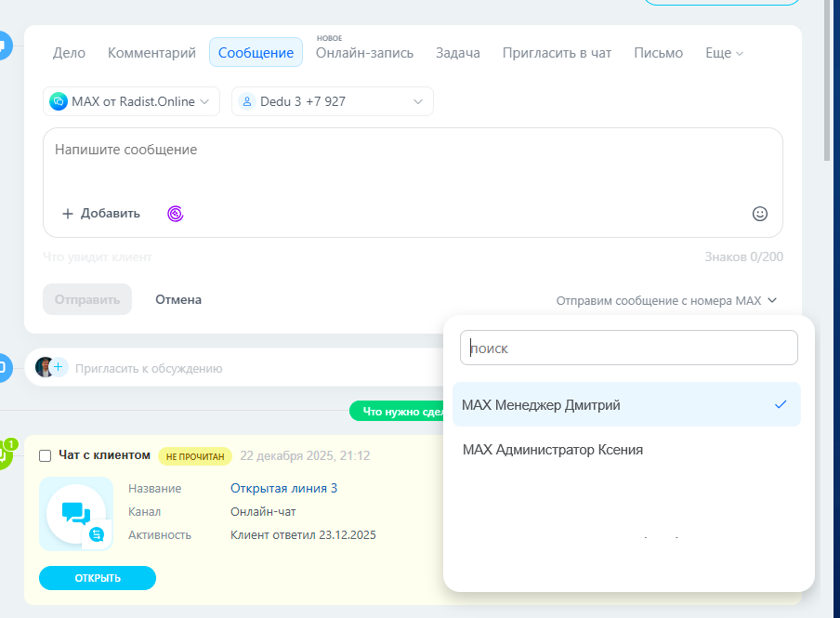Open the 'MAX от Radist.Online' channel dropdown
The height and width of the screenshot is (618, 840).
click(x=131, y=101)
